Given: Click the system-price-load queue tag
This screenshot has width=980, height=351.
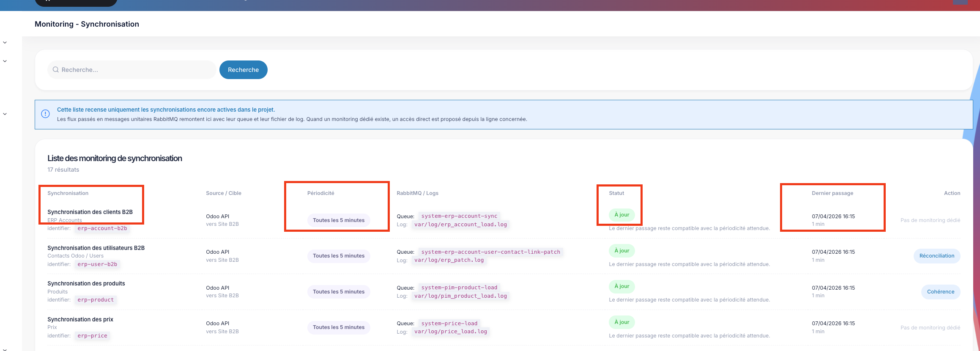Looking at the screenshot, I should tap(449, 324).
